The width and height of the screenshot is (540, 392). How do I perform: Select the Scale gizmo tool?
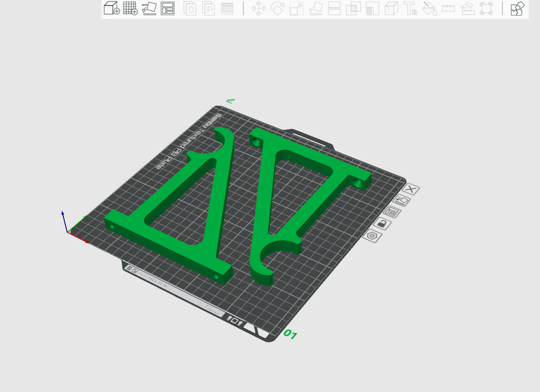click(296, 8)
